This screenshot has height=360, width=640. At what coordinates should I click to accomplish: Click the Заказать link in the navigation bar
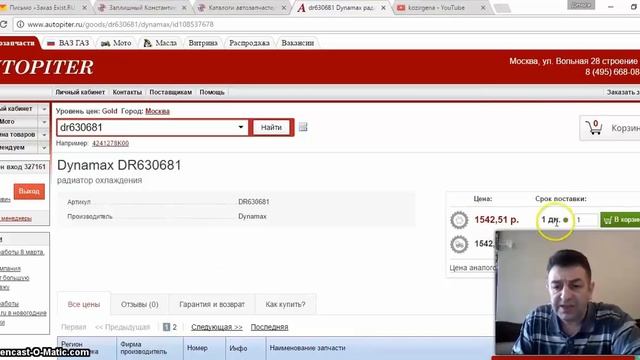coord(623,92)
